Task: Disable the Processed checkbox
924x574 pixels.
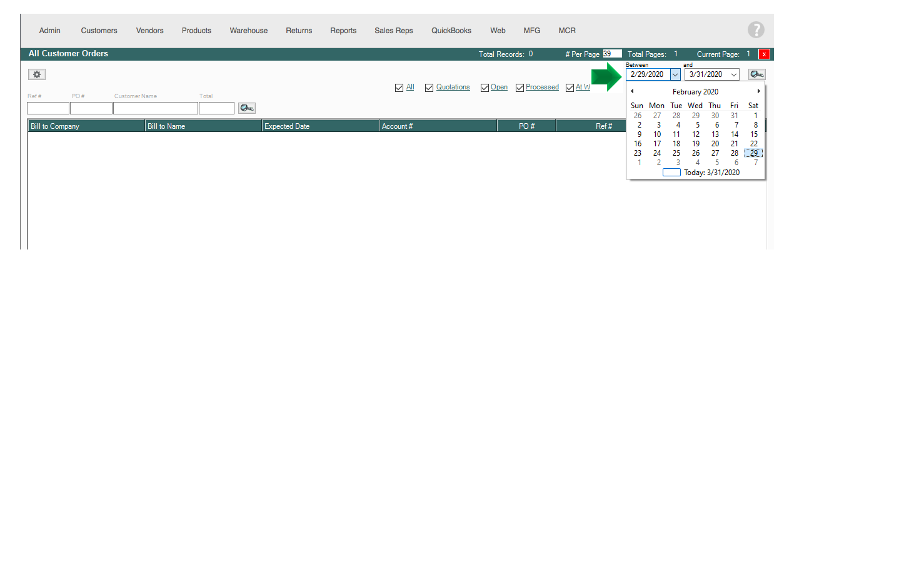Action: [x=520, y=88]
